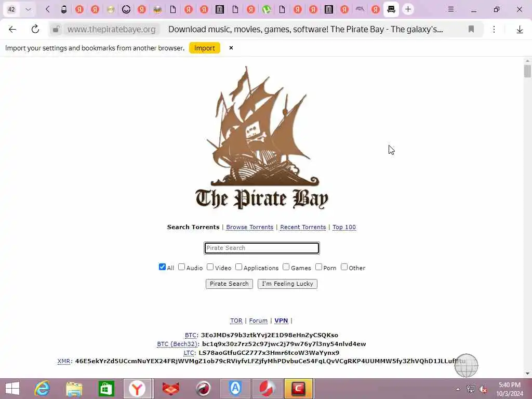
Task: Select the active Pirate Bay tab
Action: pyautogui.click(x=391, y=9)
